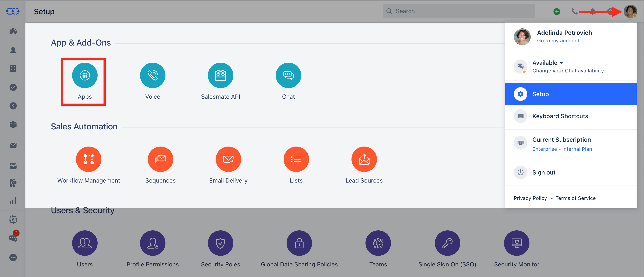Open the Dashboard gauge sidebar icon

(13, 32)
